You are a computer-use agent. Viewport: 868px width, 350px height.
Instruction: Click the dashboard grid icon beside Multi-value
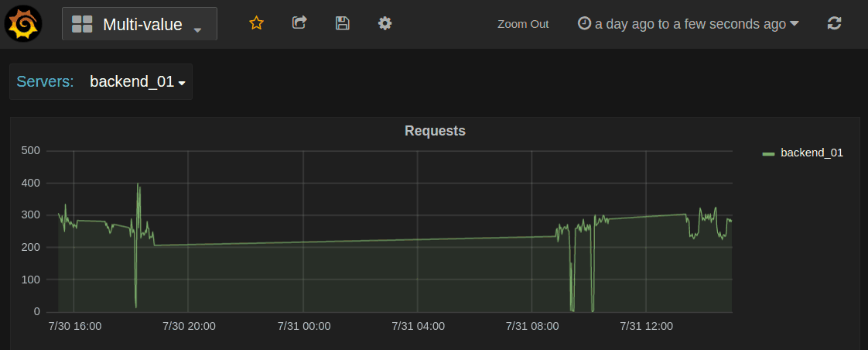82,24
